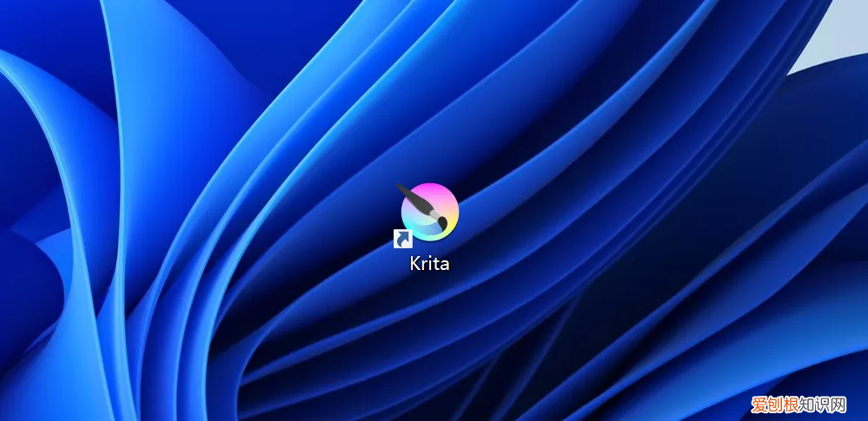
Task: Click the pink upper edge of Krita's logo
Action: [x=432, y=188]
